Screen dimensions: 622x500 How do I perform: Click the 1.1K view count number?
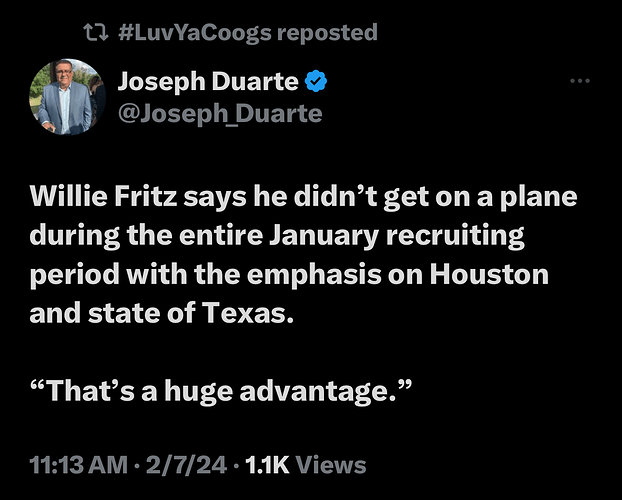point(266,465)
